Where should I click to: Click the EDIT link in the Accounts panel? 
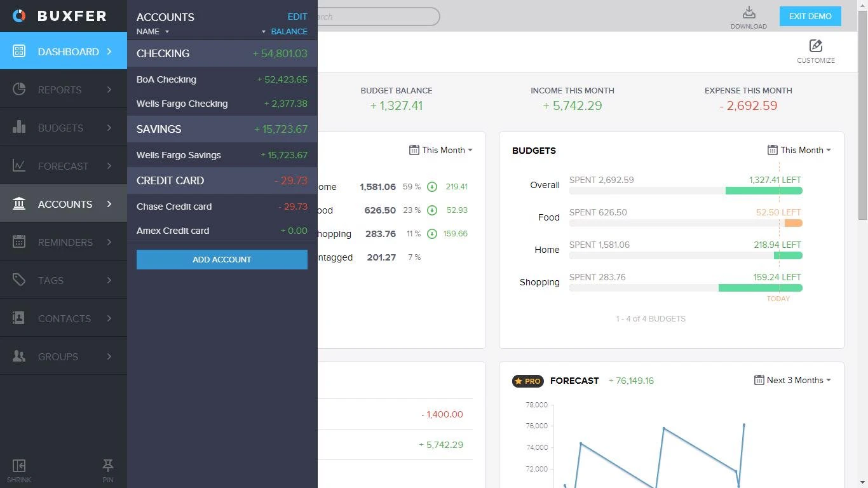pyautogui.click(x=297, y=17)
